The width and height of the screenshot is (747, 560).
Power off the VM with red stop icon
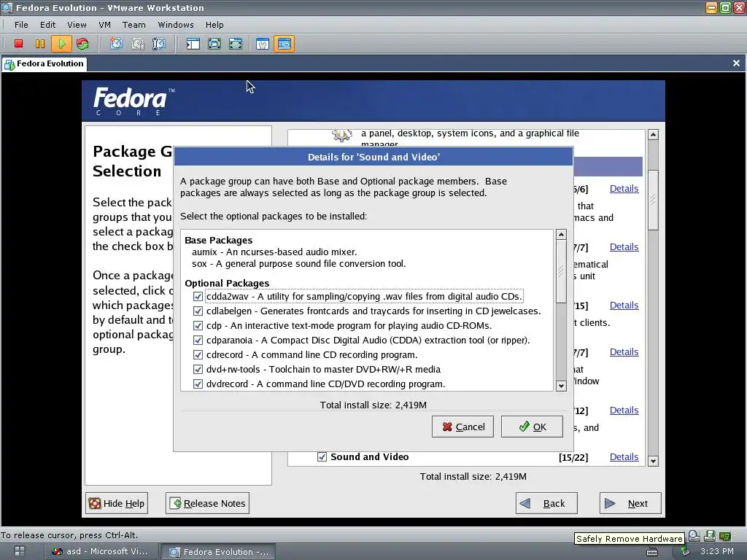[18, 44]
